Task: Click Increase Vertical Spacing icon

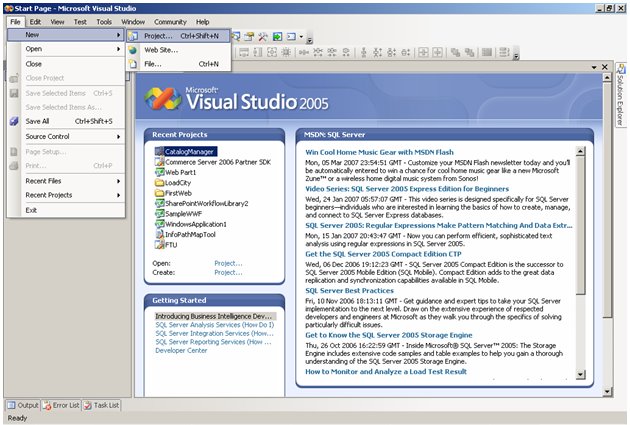Action: click(x=378, y=52)
